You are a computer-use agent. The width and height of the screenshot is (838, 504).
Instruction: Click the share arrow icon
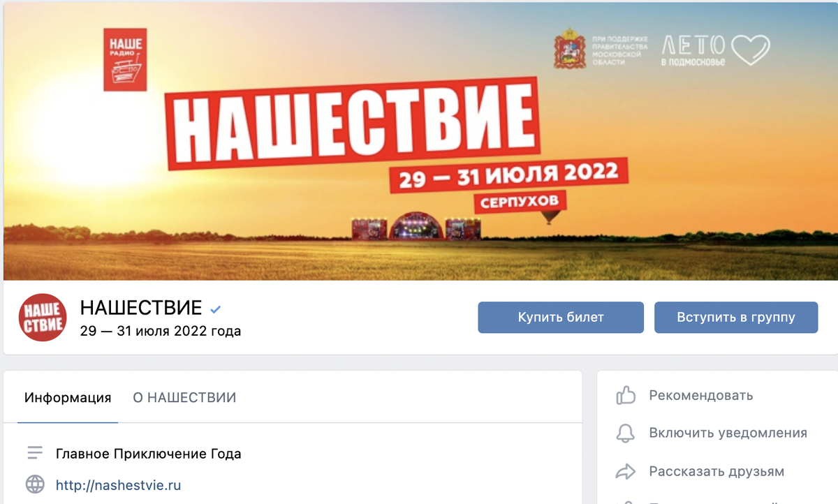click(x=625, y=471)
